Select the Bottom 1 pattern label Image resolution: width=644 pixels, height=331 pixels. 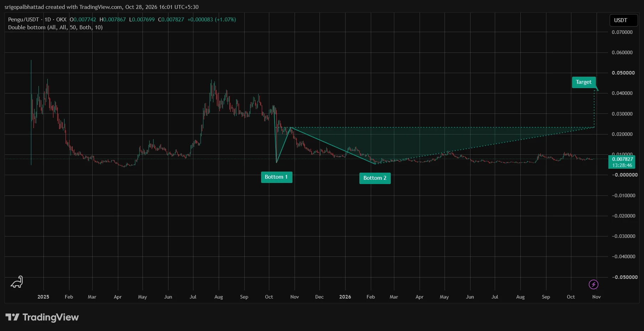(276, 177)
